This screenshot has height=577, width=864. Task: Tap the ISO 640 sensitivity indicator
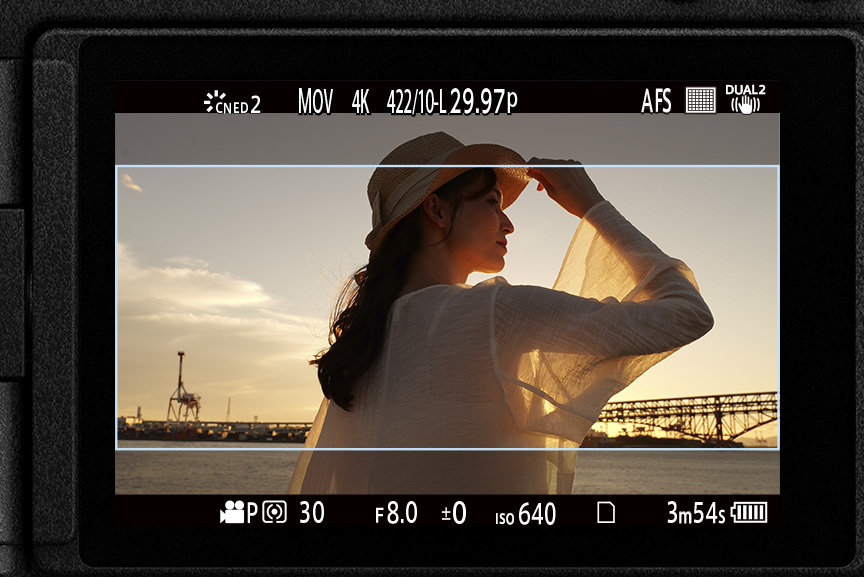click(x=526, y=514)
